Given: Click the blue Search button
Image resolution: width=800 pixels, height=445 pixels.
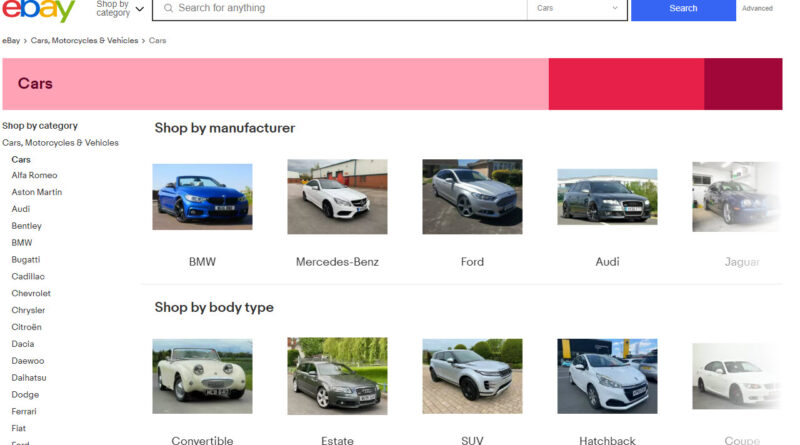Looking at the screenshot, I should coord(683,9).
